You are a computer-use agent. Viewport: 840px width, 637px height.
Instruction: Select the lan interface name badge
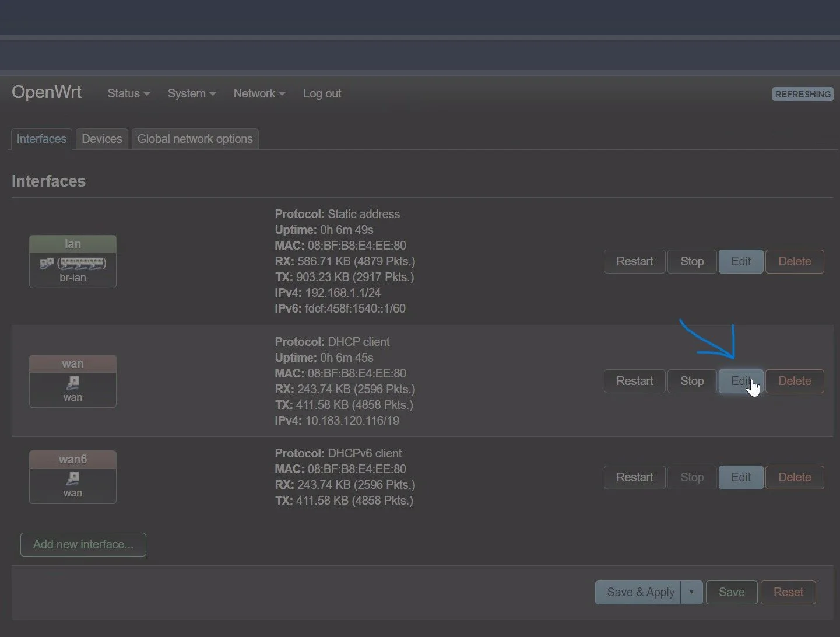pyautogui.click(x=73, y=244)
